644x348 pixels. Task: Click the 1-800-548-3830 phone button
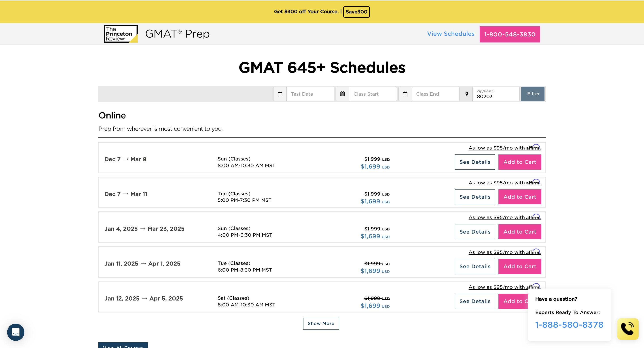pos(510,34)
